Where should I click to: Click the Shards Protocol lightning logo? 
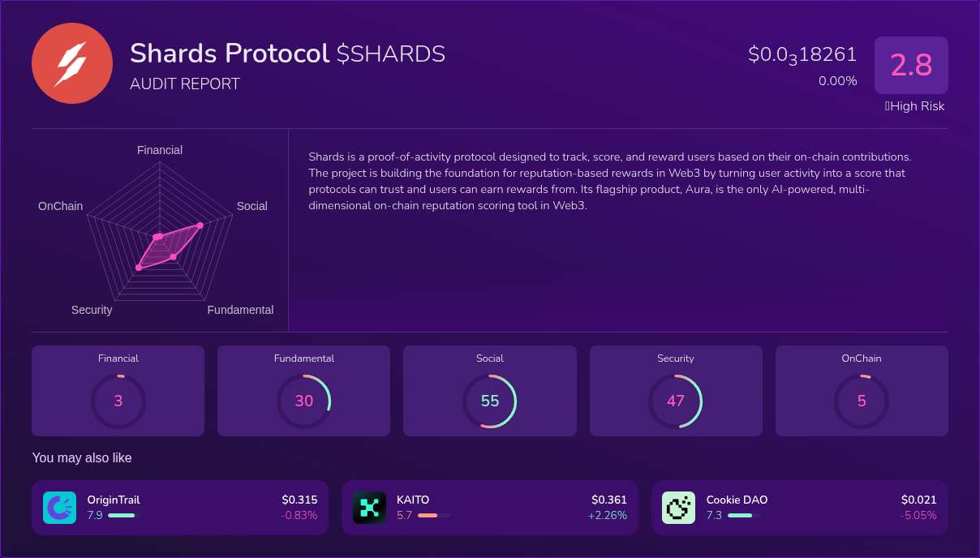71,63
